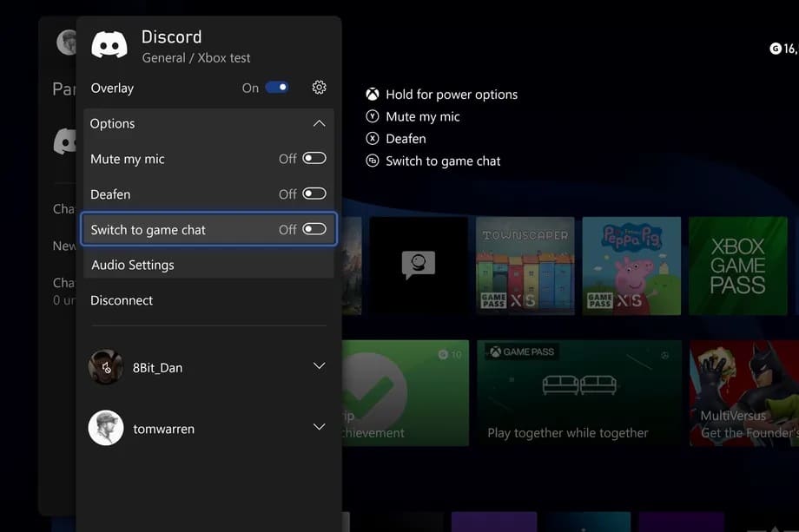Screen dimensions: 799x532
Task: Turn off the Overlay toggle
Action: [277, 88]
